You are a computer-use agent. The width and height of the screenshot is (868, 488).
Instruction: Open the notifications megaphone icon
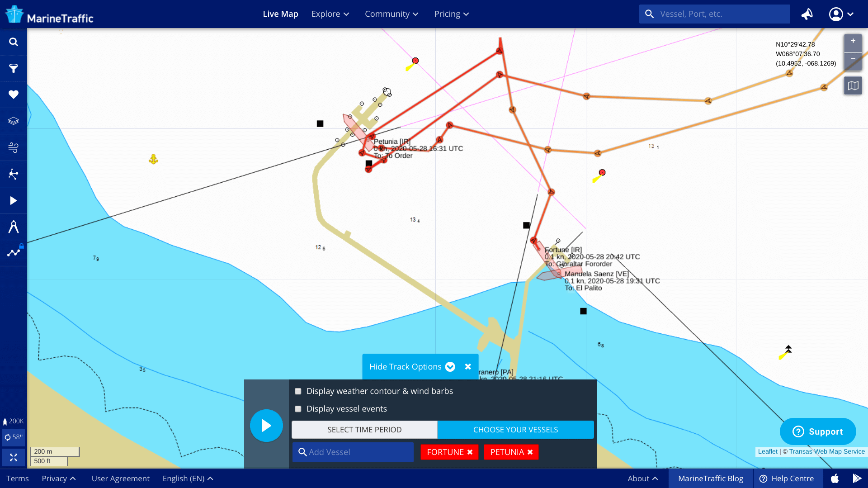807,14
